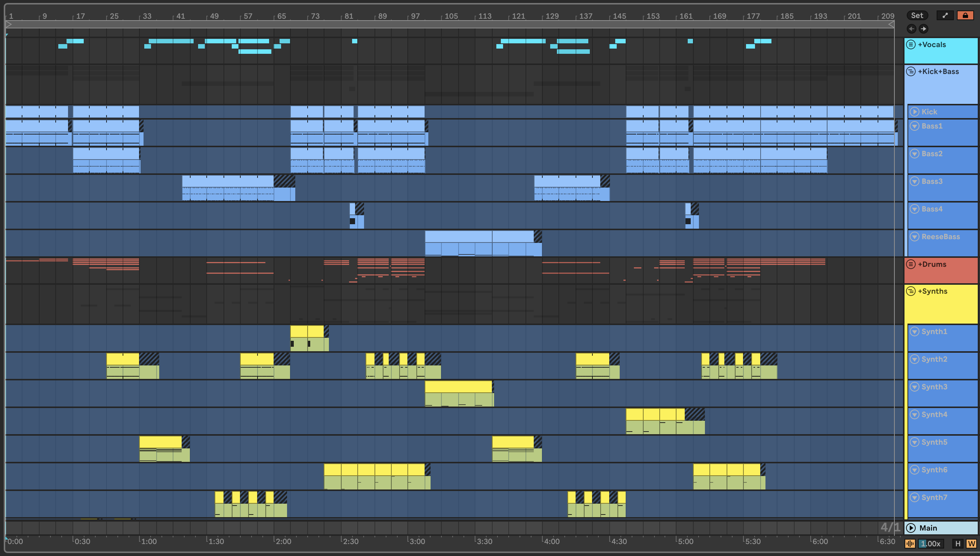
Task: Fold the +Synths group track icon
Action: (911, 291)
